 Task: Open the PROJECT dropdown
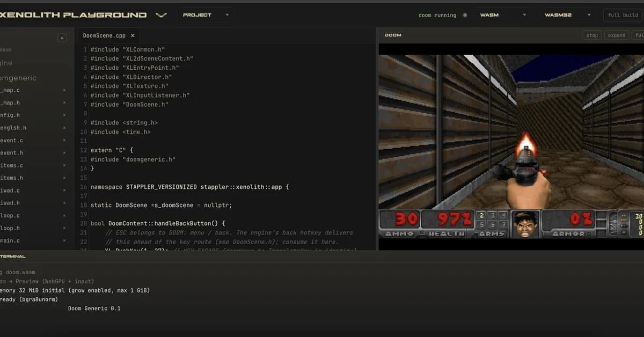pos(206,15)
